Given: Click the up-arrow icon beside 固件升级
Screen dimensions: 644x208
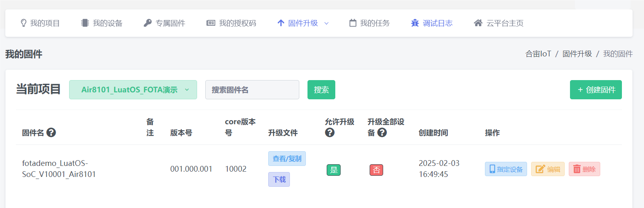Looking at the screenshot, I should tap(280, 23).
